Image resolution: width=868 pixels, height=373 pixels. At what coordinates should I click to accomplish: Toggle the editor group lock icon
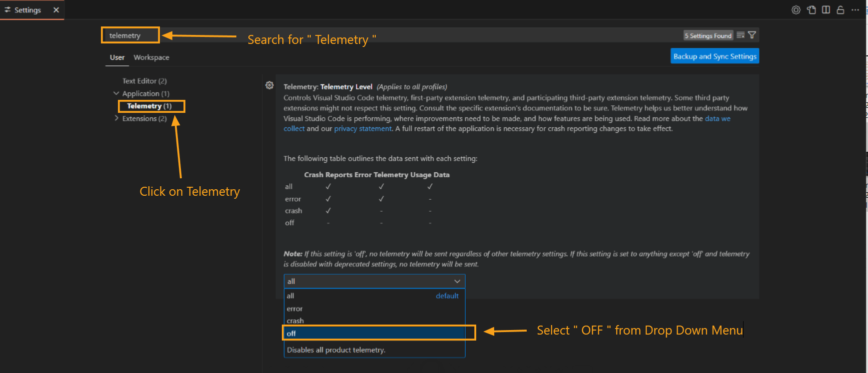[841, 10]
